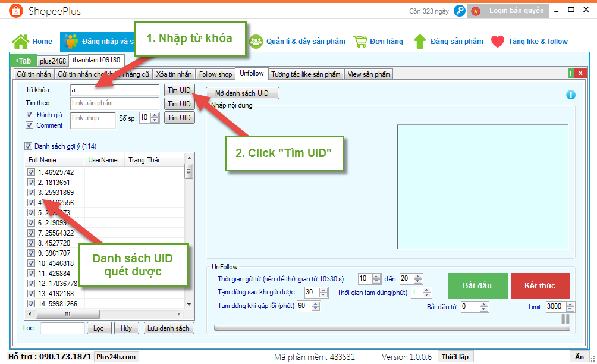Increase the Limit spinner value
The width and height of the screenshot is (597, 364).
coord(571,304)
